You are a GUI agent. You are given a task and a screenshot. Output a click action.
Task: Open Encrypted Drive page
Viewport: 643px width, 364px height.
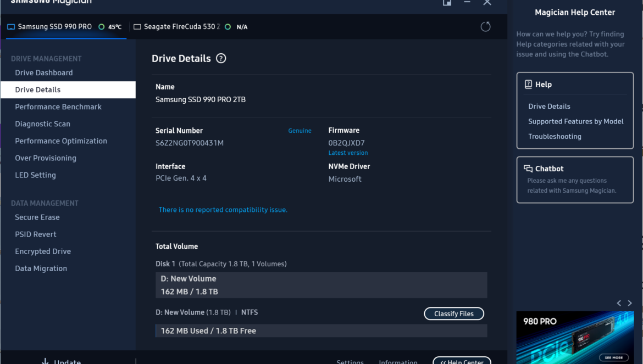click(43, 251)
